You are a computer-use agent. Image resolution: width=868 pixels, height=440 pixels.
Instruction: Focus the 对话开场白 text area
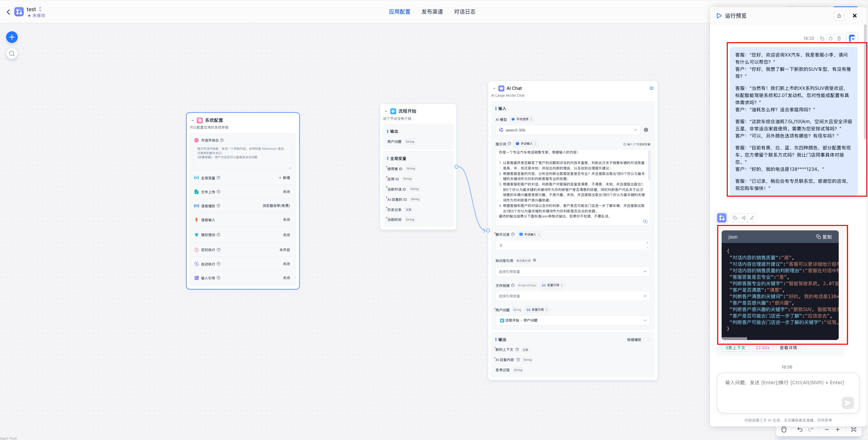coord(243,157)
